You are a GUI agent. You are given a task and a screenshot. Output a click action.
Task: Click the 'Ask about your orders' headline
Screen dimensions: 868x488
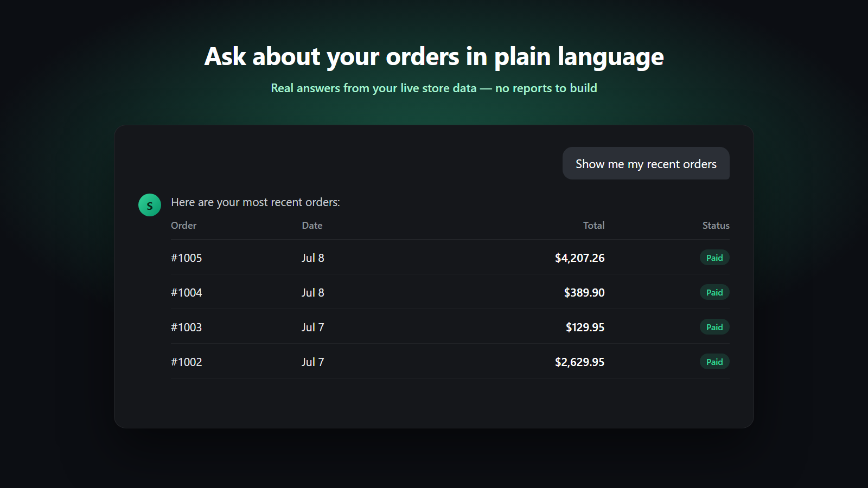(x=434, y=56)
